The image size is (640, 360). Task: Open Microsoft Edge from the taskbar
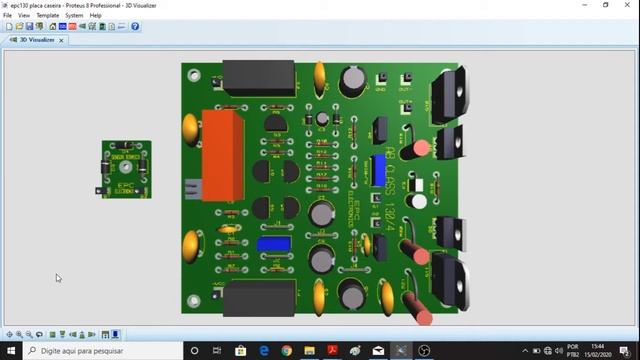[264, 351]
